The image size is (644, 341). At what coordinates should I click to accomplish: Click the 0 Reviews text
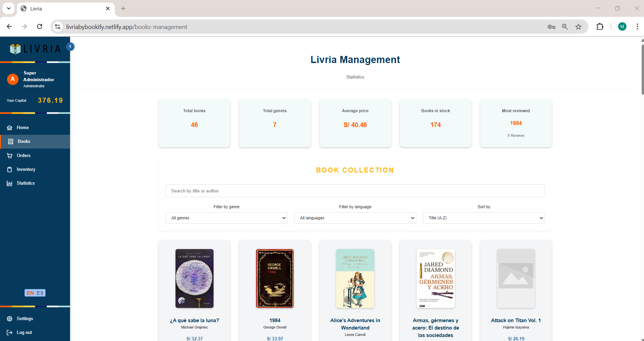click(516, 135)
